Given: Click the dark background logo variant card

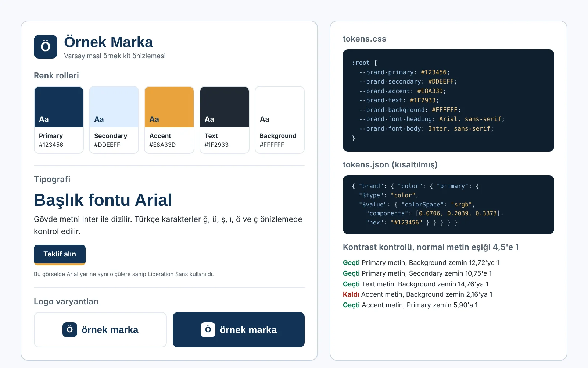Looking at the screenshot, I should [x=239, y=330].
